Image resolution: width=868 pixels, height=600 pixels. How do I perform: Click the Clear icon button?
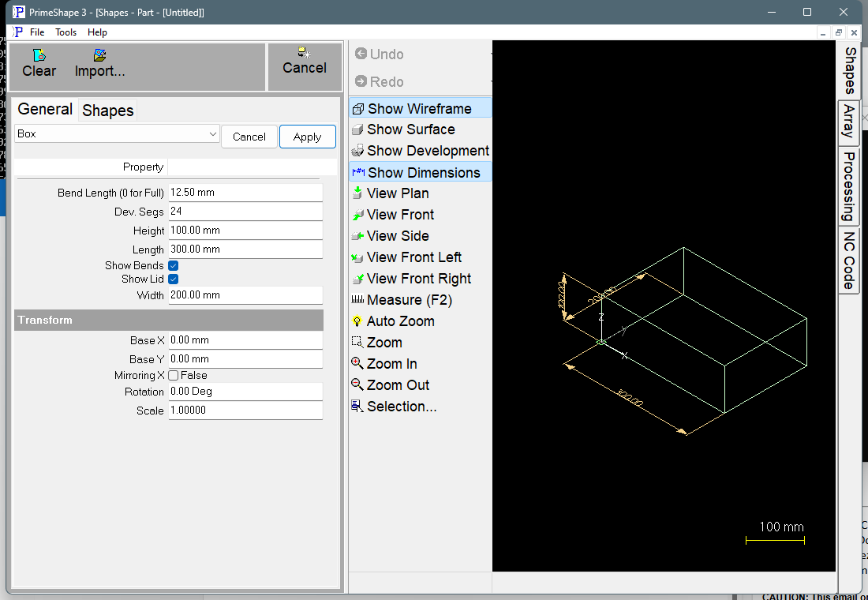point(39,63)
